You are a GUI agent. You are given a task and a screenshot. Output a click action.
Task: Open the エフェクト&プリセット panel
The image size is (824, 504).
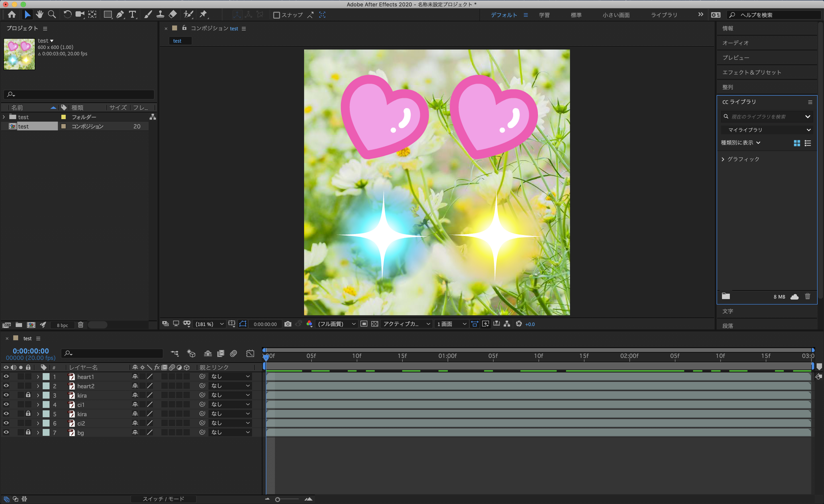(x=751, y=72)
